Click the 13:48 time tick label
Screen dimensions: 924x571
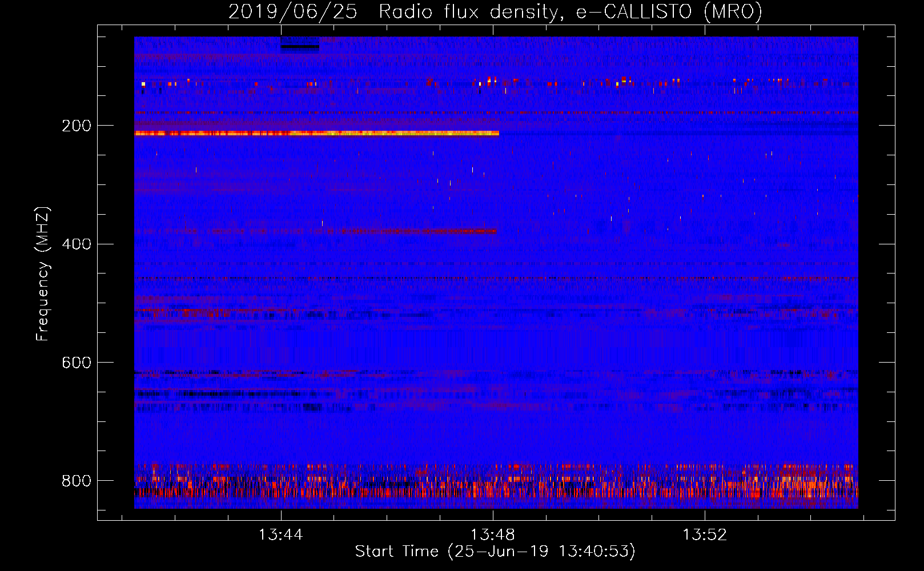tap(492, 535)
